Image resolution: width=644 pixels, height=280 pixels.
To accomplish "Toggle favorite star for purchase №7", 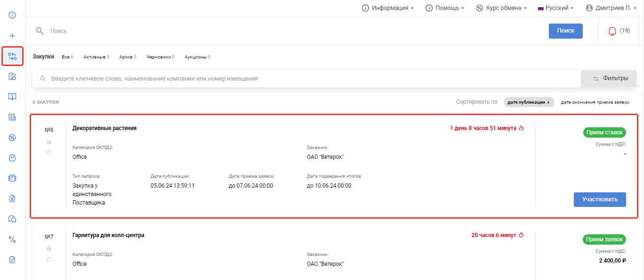I will click(49, 259).
